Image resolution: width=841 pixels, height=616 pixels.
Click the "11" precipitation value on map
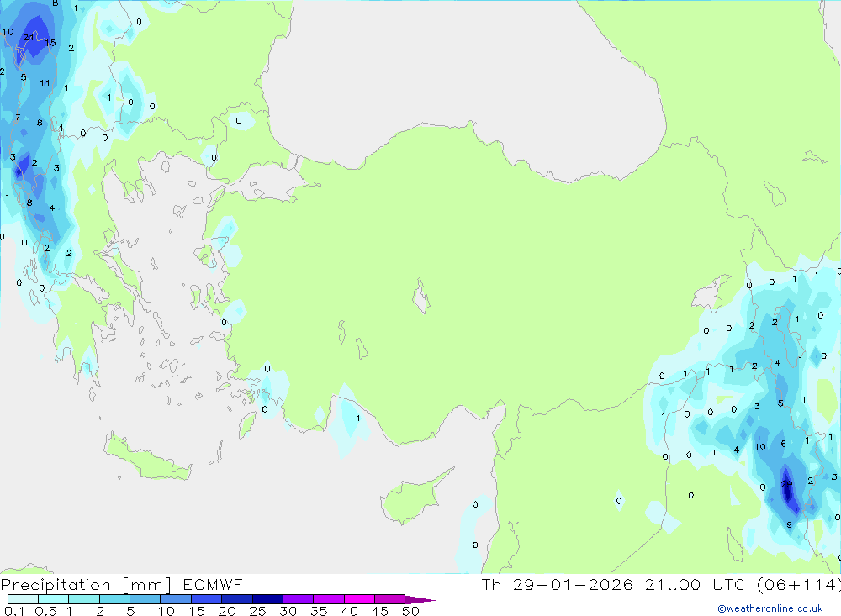tap(45, 82)
